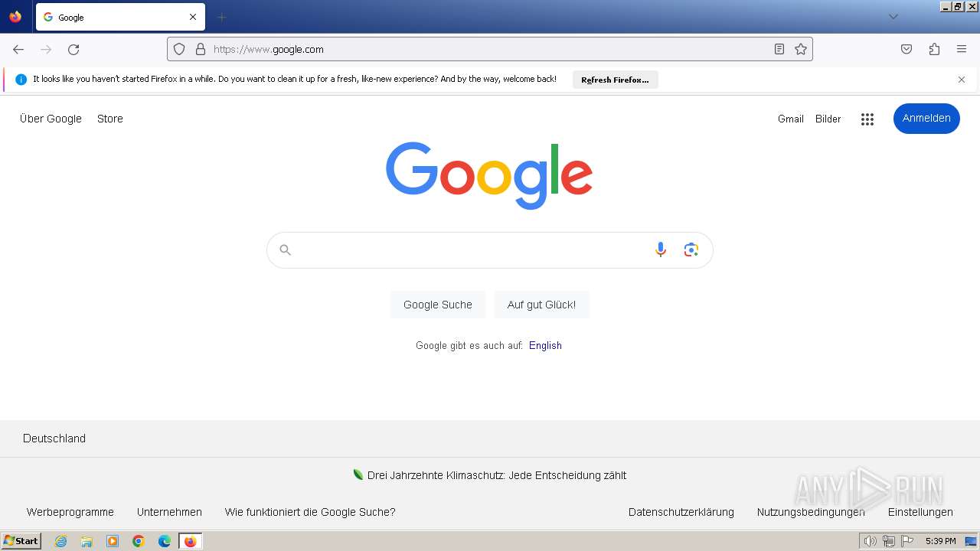Open the Google apps grid
Screen dimensions: 980x551
(867, 119)
